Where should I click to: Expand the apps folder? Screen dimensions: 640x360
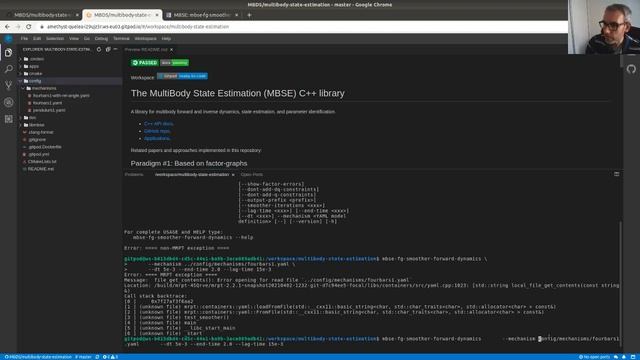[34, 67]
